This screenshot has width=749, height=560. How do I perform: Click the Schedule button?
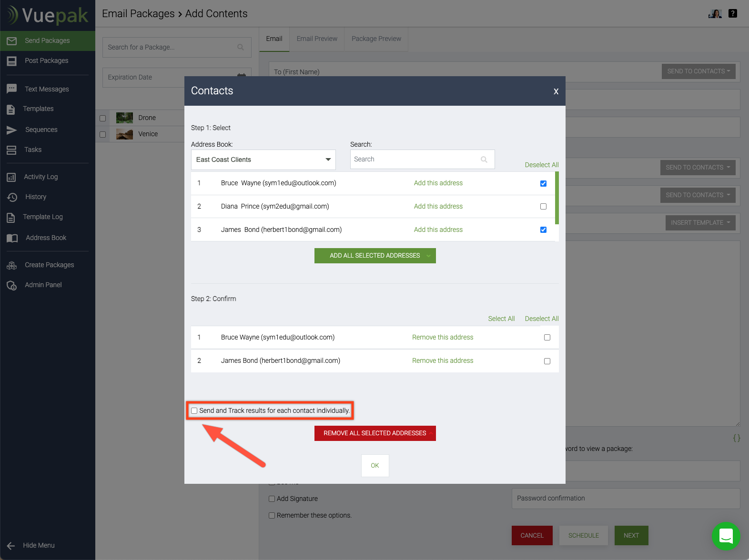pos(584,536)
